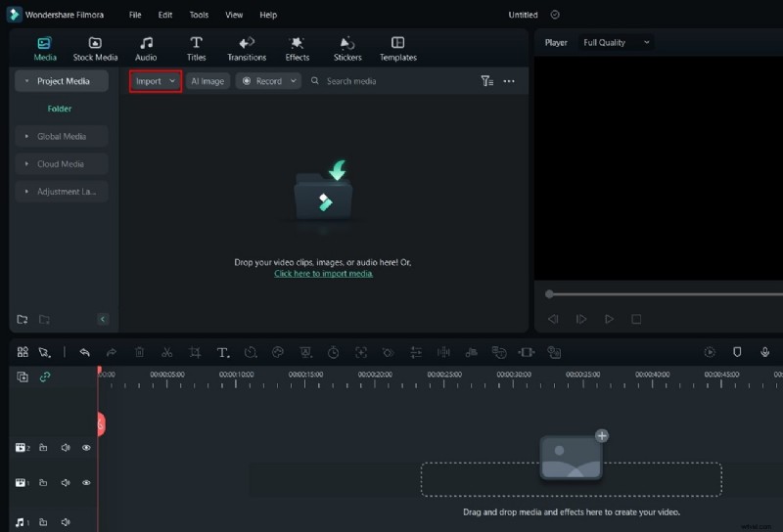Open the audio adjust sliders tool
Screen dimensions: 783x532
point(415,352)
